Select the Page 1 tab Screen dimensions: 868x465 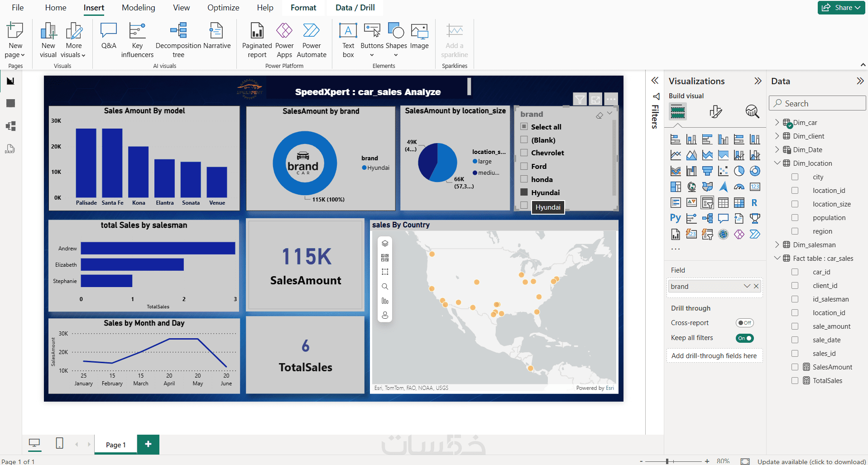116,445
